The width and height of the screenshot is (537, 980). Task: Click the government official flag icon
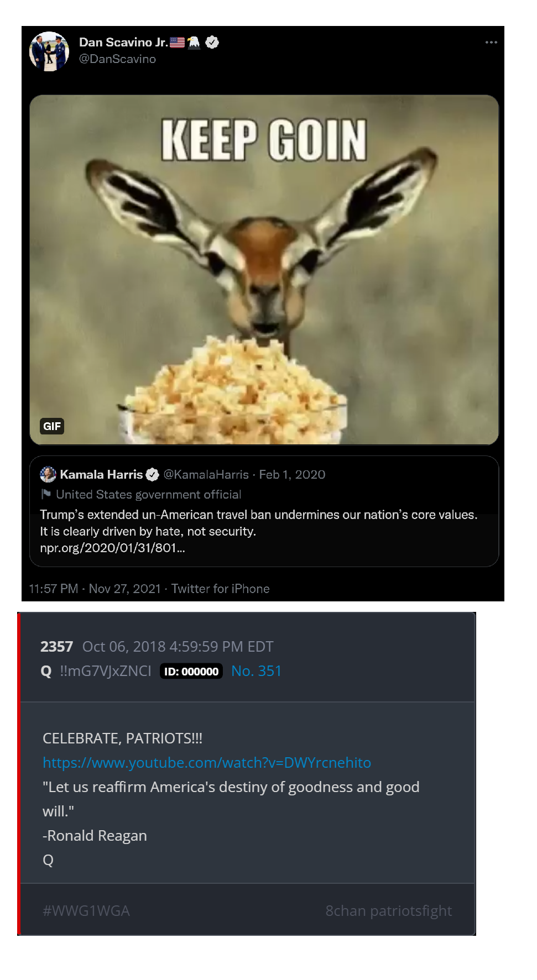[46, 494]
